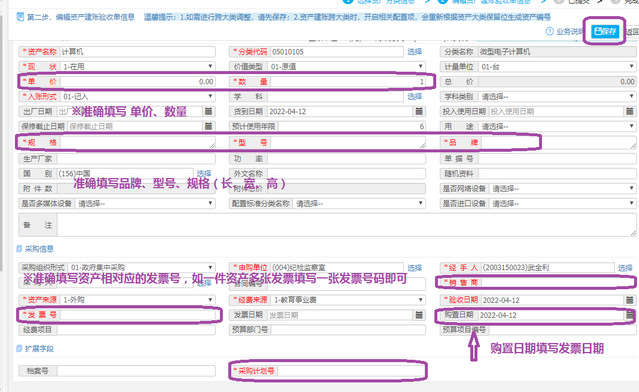Click the 扩展字段 section heading

pyautogui.click(x=39, y=349)
